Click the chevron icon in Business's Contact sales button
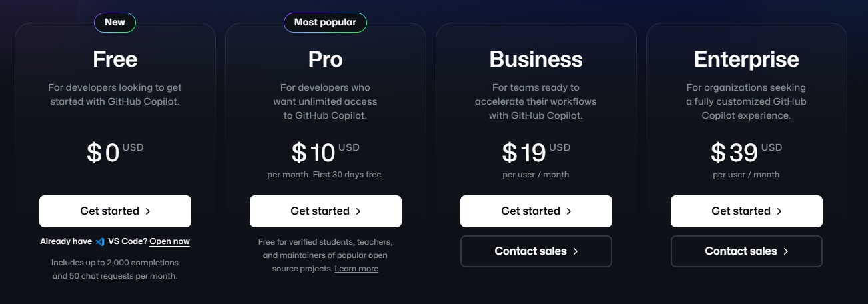Viewport: 868px width, 304px height. click(x=576, y=251)
